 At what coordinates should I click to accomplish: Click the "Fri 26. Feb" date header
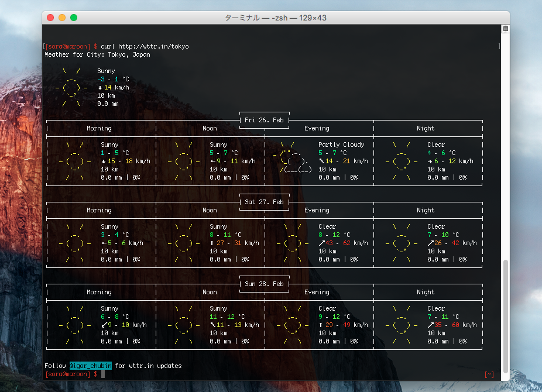264,120
